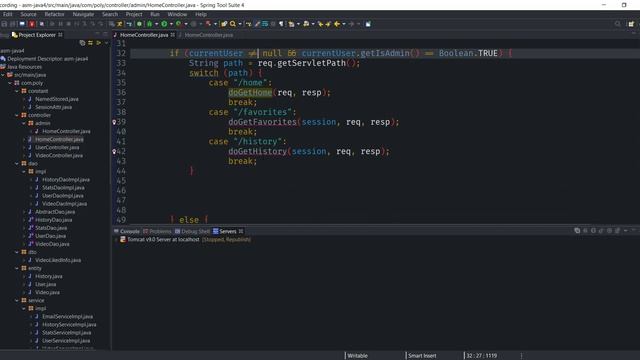640x360 pixels.
Task: Collapse the src/main/java folder
Action: pos(3,75)
